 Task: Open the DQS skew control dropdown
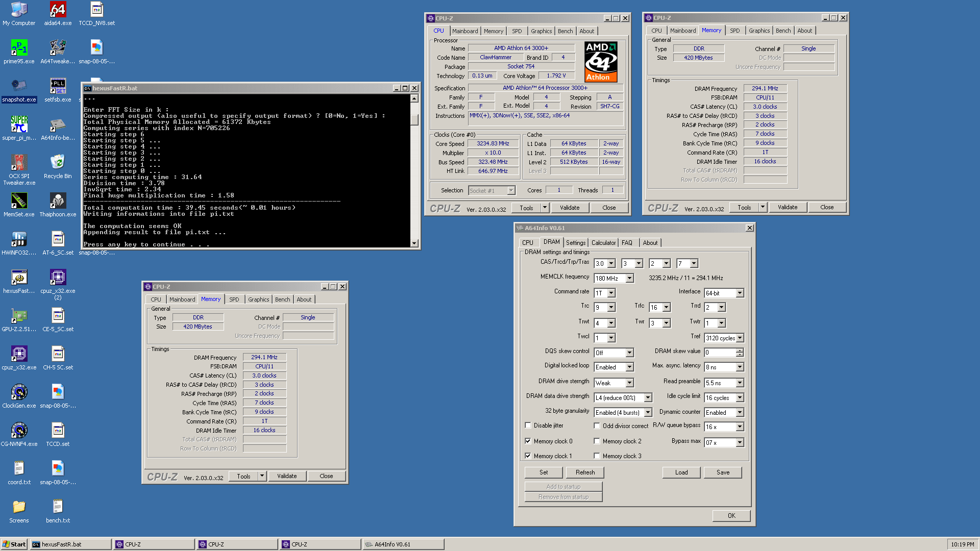tap(629, 353)
